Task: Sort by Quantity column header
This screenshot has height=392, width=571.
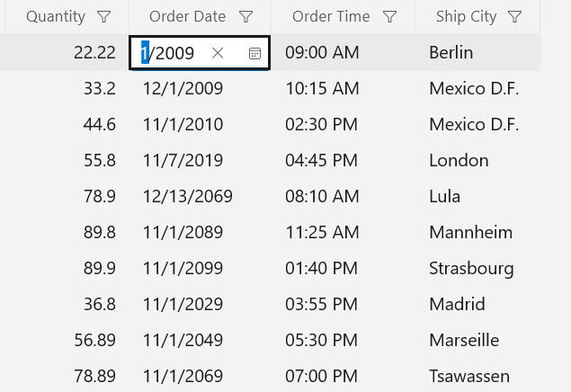Action: [56, 17]
